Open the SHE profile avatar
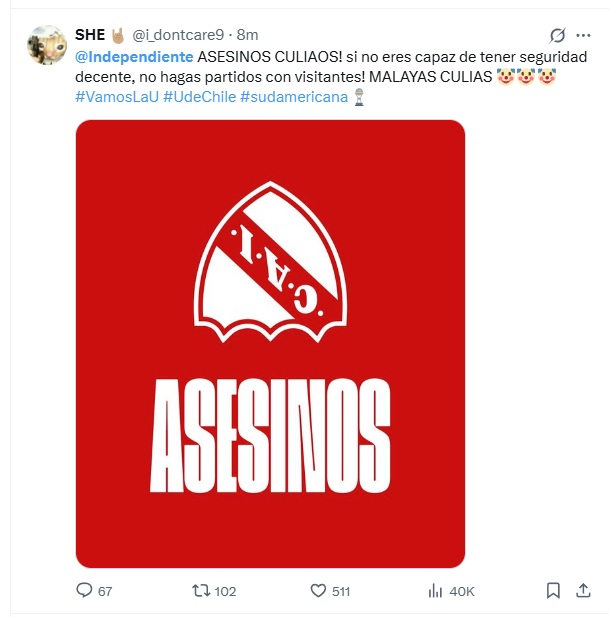 coord(47,45)
